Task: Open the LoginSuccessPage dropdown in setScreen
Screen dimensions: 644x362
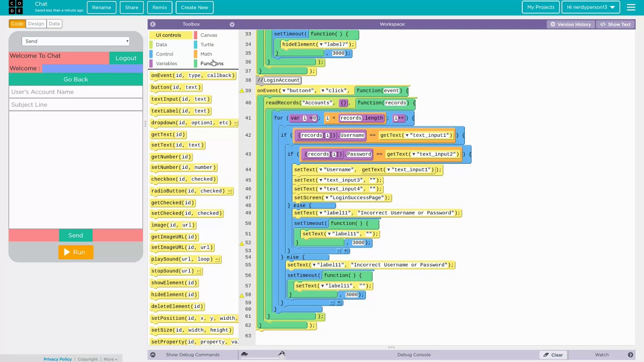Action: 327,198
